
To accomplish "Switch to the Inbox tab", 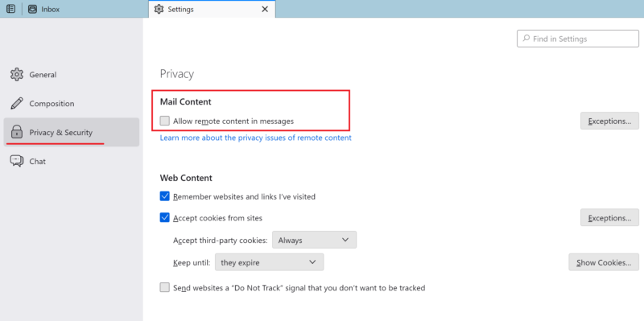I will (43, 9).
